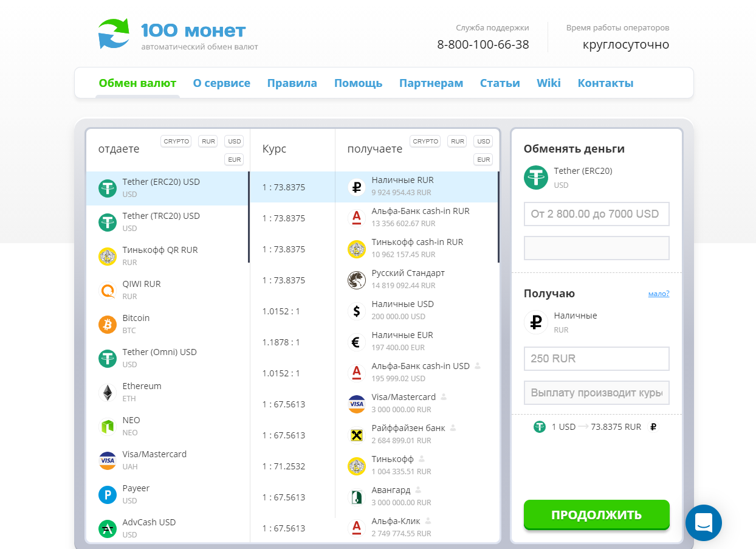The width and height of the screenshot is (756, 549).
Task: Select Tether (Omni) USD icon
Action: tap(108, 359)
